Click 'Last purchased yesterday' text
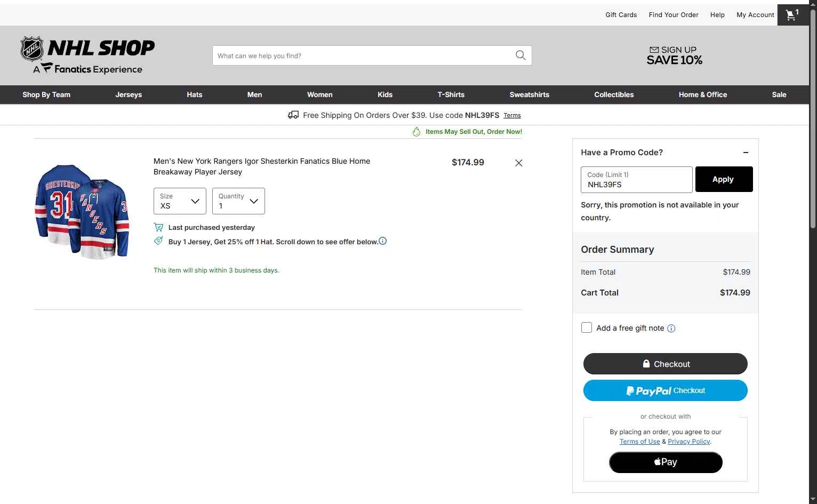Screen dimensions: 817x504 click(x=212, y=227)
